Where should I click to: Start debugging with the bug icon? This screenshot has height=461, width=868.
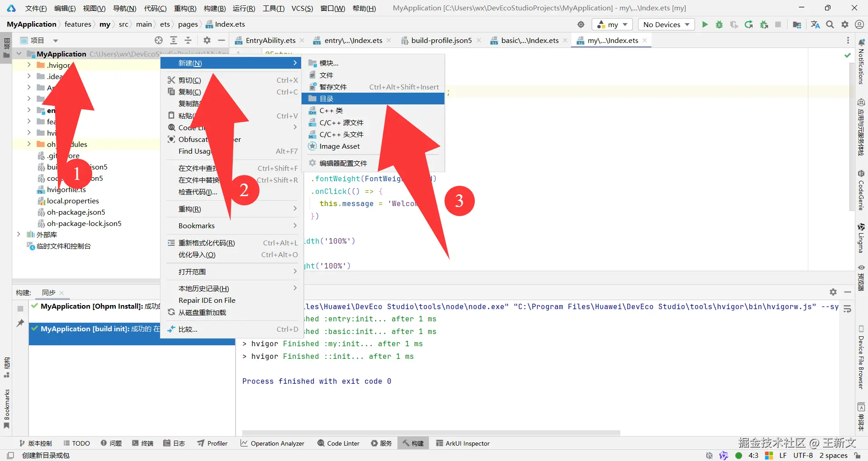click(719, 24)
